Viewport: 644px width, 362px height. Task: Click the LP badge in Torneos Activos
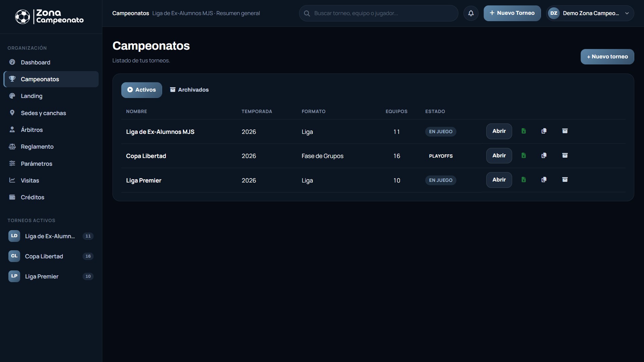[x=14, y=276]
